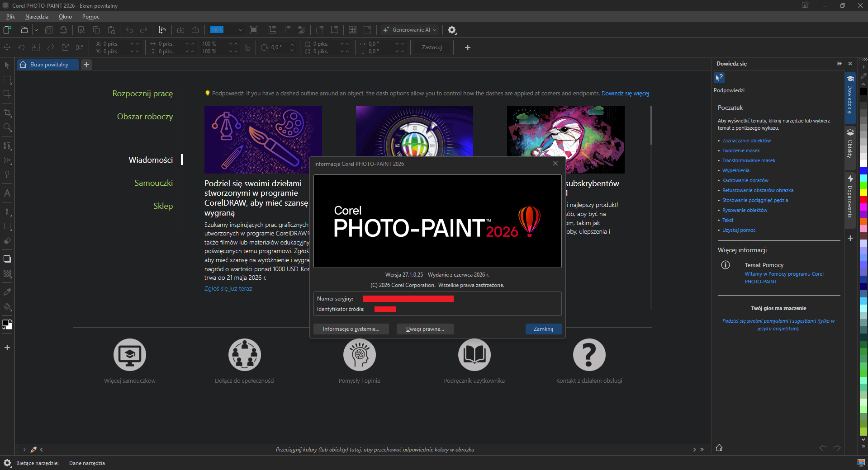Click the down arrow at the color palette bottom
868x470 pixels.
pos(863,439)
